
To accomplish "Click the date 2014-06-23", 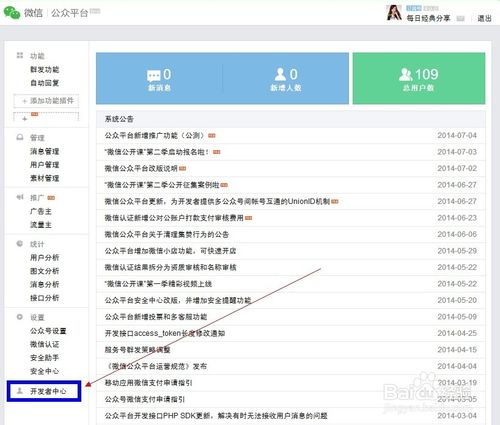I will 457,218.
